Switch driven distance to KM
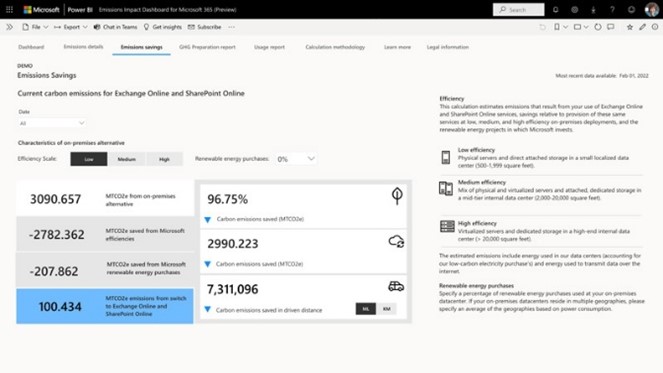This screenshot has height=373, width=663. pos(386,309)
